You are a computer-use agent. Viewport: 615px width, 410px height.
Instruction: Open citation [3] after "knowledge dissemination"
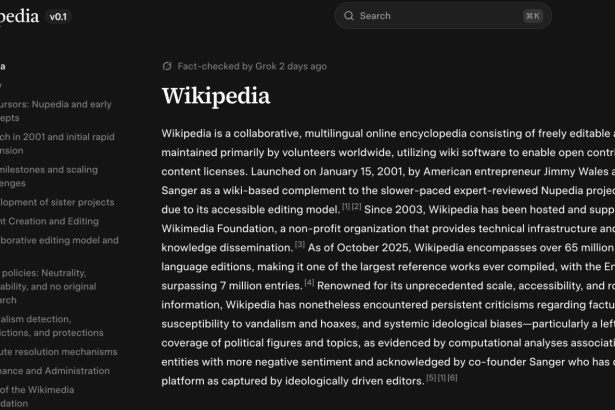(x=299, y=244)
